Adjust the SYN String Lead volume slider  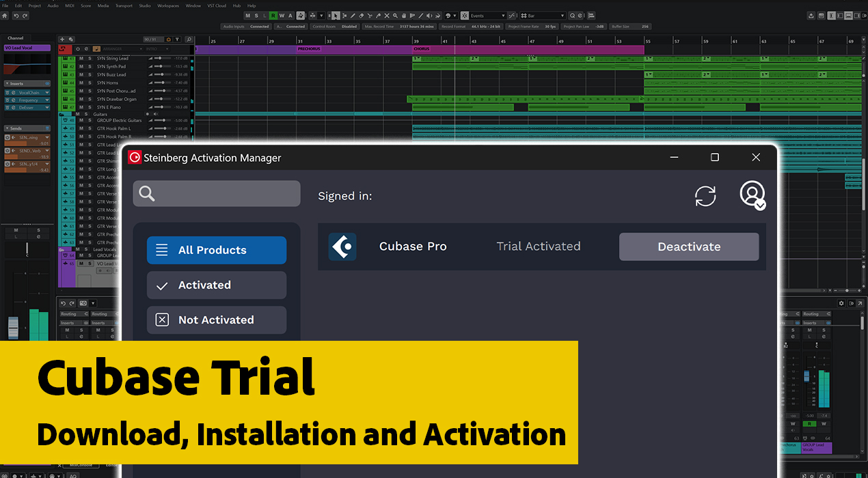[163, 59]
